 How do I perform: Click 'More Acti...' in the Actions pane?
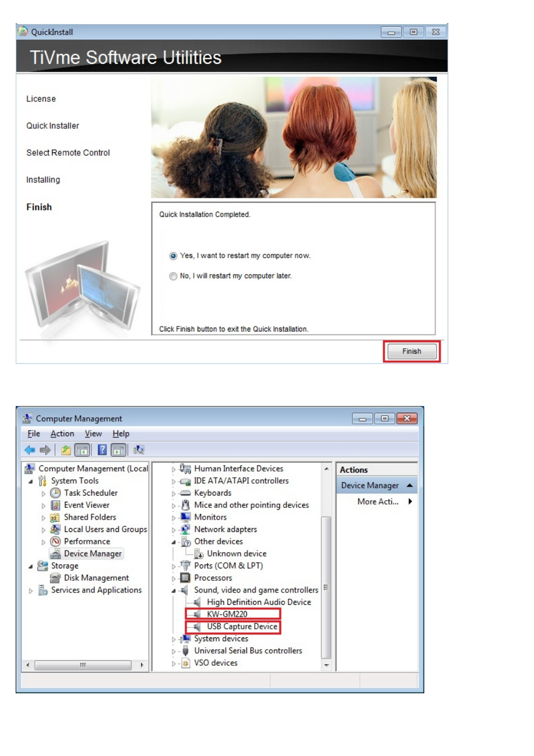click(x=378, y=502)
